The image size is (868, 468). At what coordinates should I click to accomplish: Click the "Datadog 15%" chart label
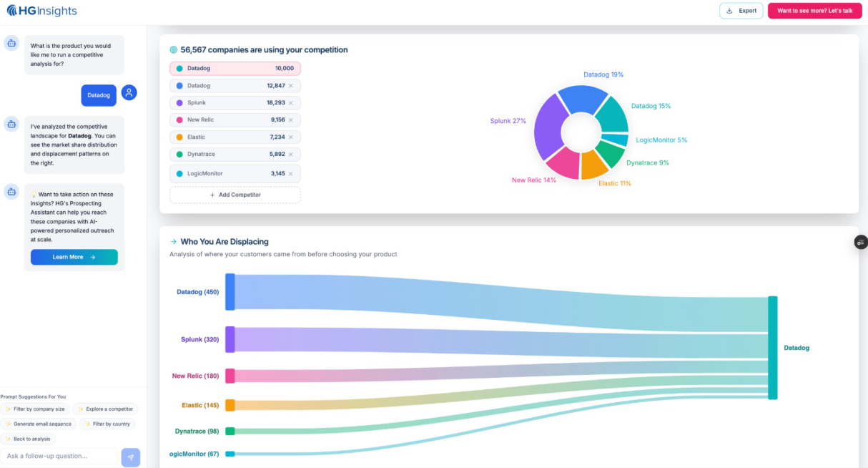[x=651, y=106]
